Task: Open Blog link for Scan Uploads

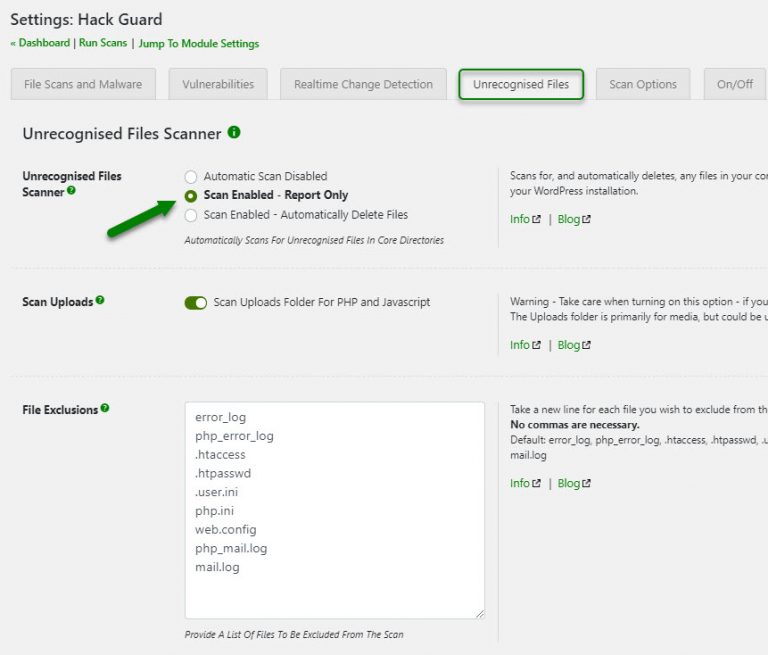Action: (574, 345)
